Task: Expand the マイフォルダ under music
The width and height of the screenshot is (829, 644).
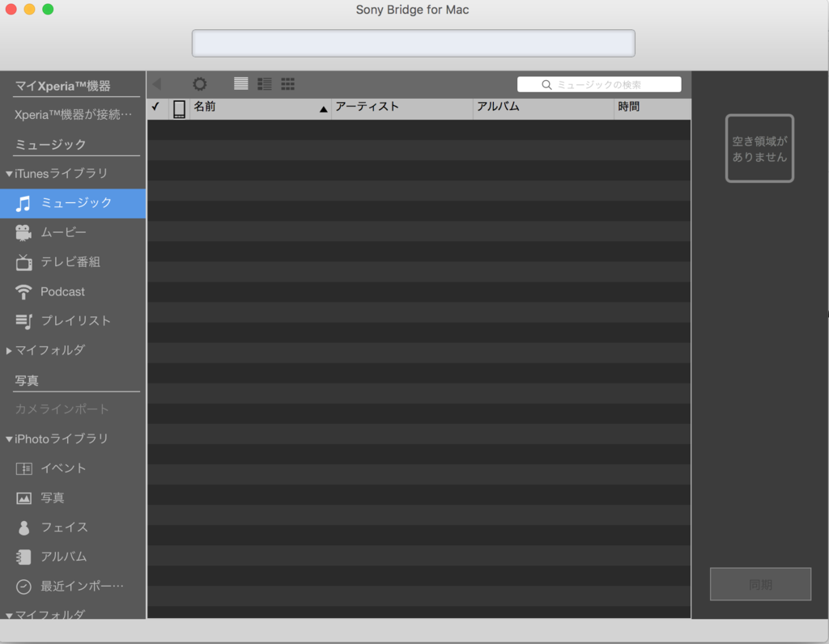Action: pyautogui.click(x=8, y=351)
